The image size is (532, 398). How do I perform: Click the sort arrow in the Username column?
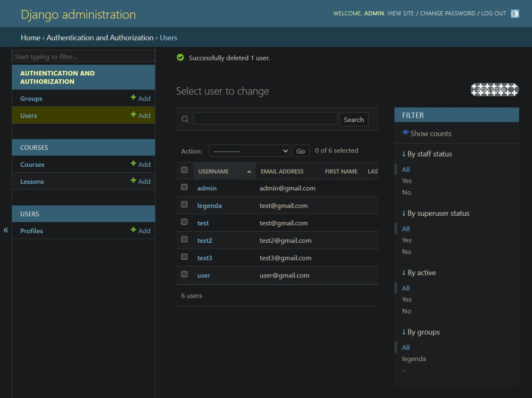(249, 172)
